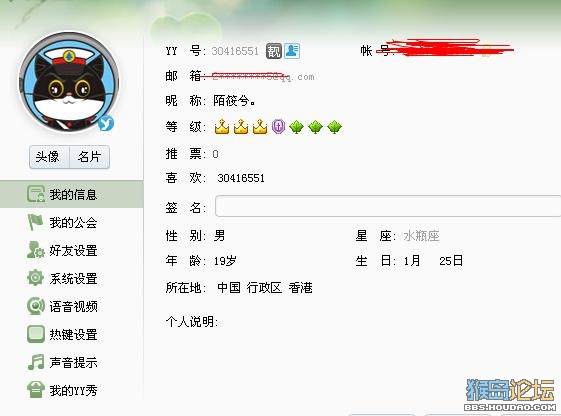Open the 头像 avatar button
The image size is (561, 416).
49,157
